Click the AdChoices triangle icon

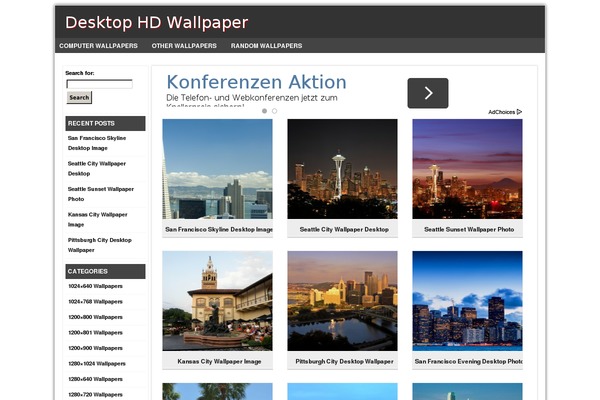519,112
